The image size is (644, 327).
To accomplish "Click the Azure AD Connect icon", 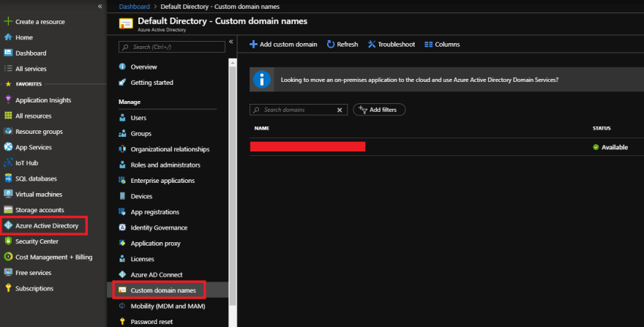I will click(x=122, y=274).
